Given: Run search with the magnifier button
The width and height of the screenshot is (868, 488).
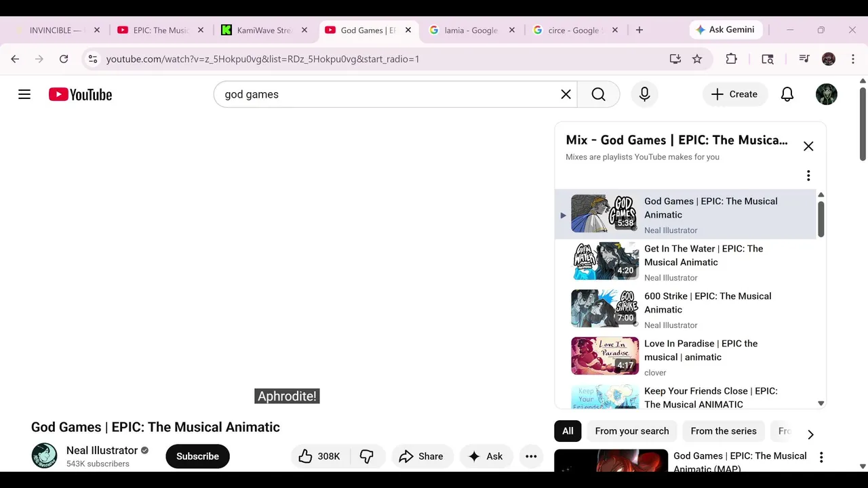Looking at the screenshot, I should [598, 94].
